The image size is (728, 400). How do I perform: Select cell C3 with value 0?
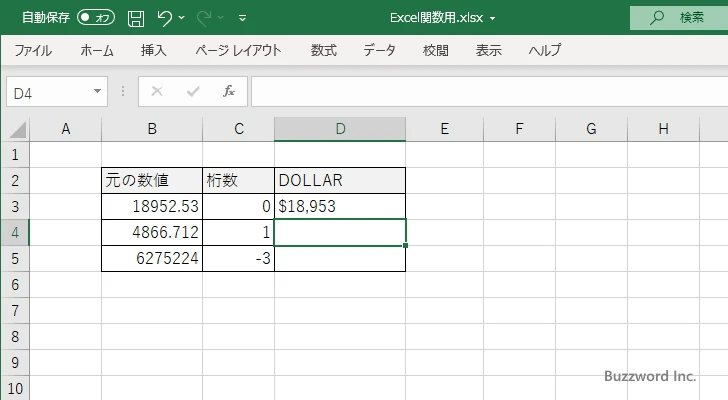point(239,206)
